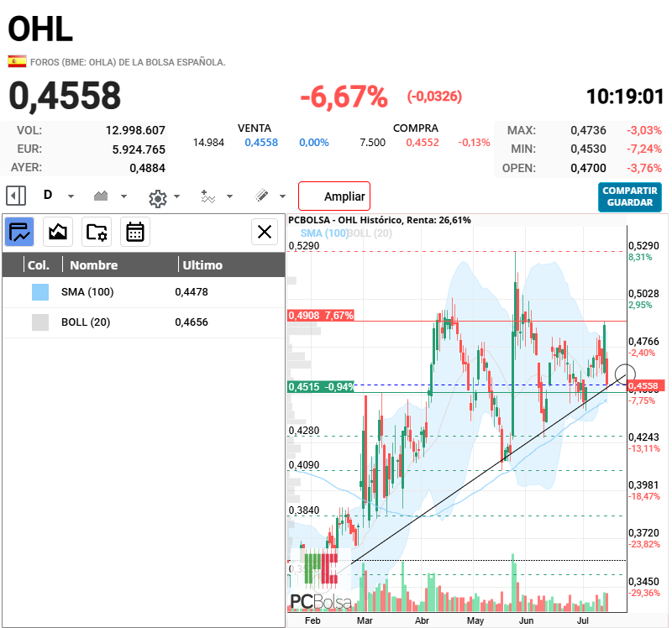Click the SMA (100) blue color swatch
Viewport: 672px width, 628px height.
pos(40,291)
